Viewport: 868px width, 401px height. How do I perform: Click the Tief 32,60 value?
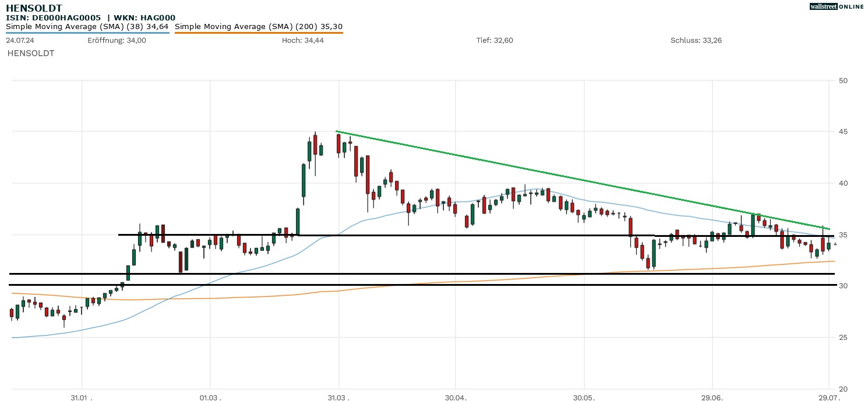495,40
